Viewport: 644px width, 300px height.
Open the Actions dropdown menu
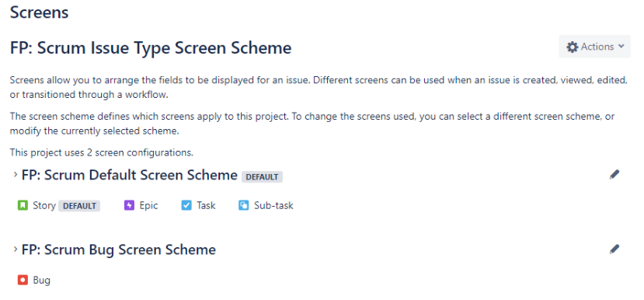[594, 47]
